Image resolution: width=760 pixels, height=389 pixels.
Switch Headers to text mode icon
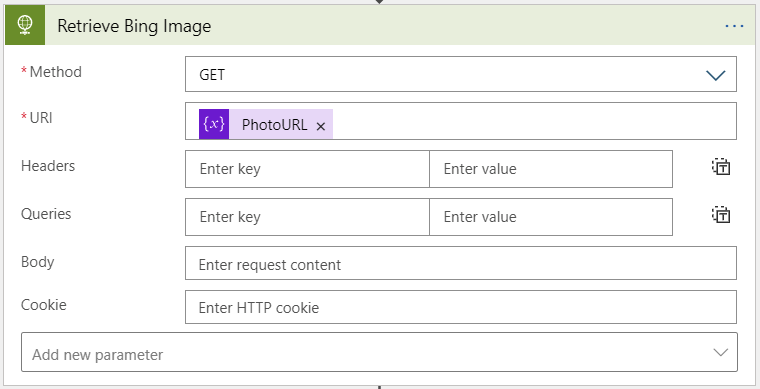721,167
